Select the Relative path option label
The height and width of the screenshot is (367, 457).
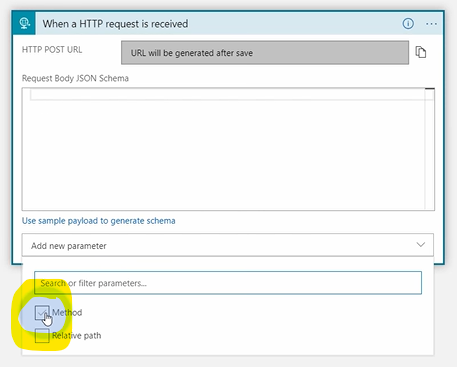pyautogui.click(x=77, y=335)
